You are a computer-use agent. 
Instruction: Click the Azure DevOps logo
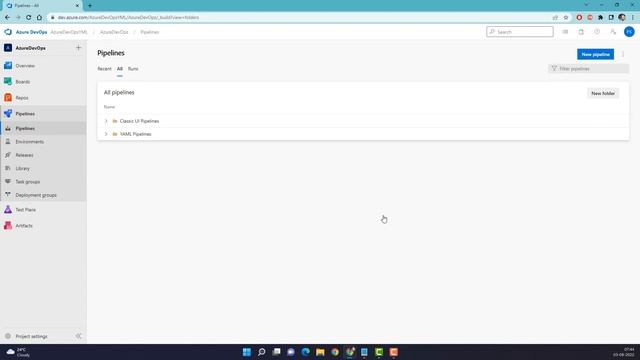pos(8,32)
